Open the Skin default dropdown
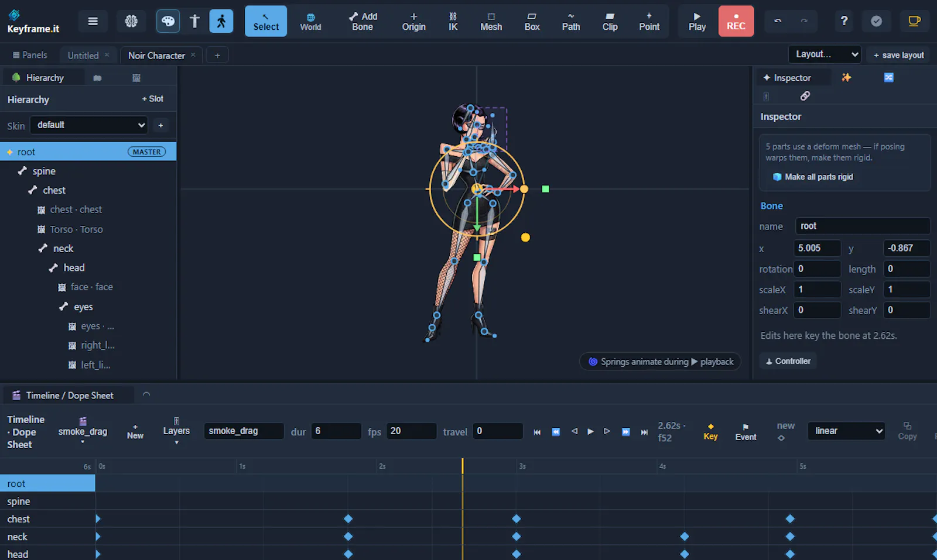 click(x=90, y=125)
